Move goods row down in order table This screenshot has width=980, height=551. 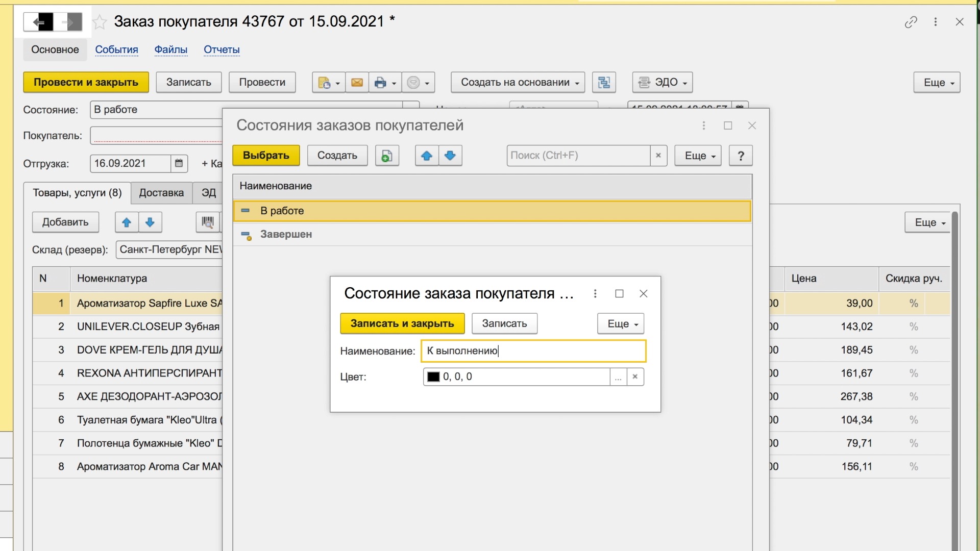150,222
